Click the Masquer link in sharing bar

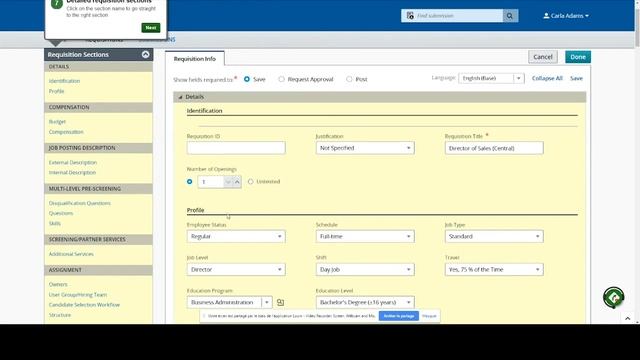pyautogui.click(x=429, y=316)
